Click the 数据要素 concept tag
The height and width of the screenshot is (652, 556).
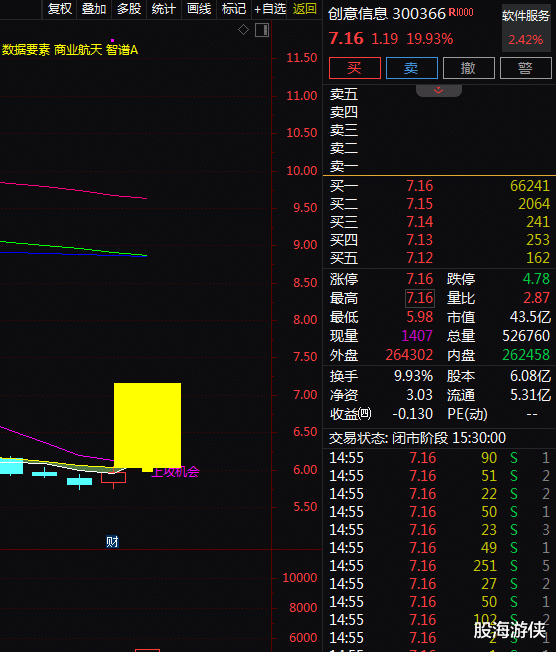[x=26, y=50]
